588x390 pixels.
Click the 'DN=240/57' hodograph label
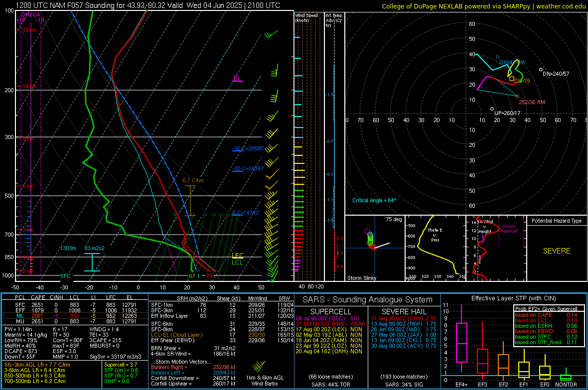pos(556,74)
